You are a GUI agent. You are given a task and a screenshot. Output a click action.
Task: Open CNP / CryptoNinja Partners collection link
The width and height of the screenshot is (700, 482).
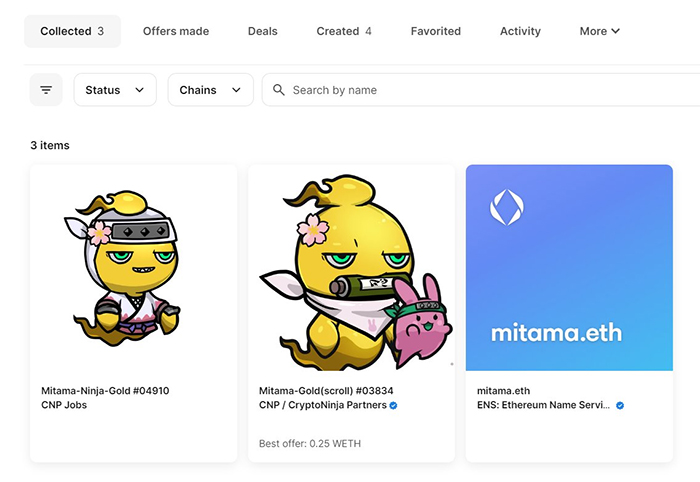tap(322, 405)
